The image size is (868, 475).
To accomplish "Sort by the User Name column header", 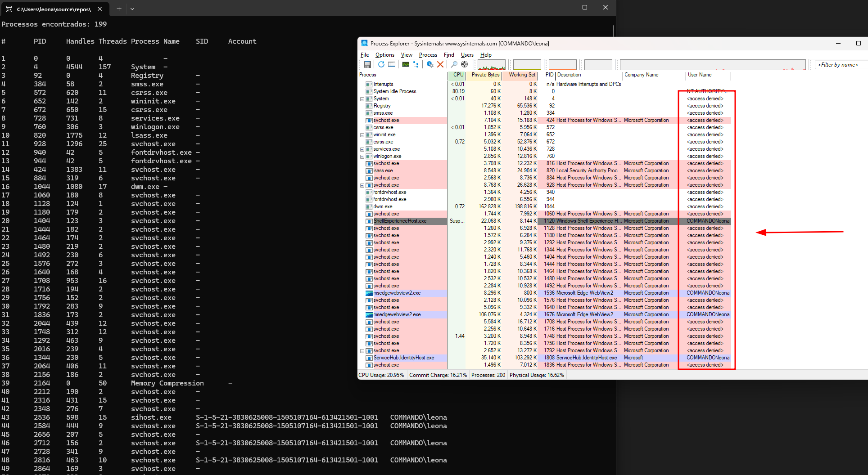I will pos(700,75).
